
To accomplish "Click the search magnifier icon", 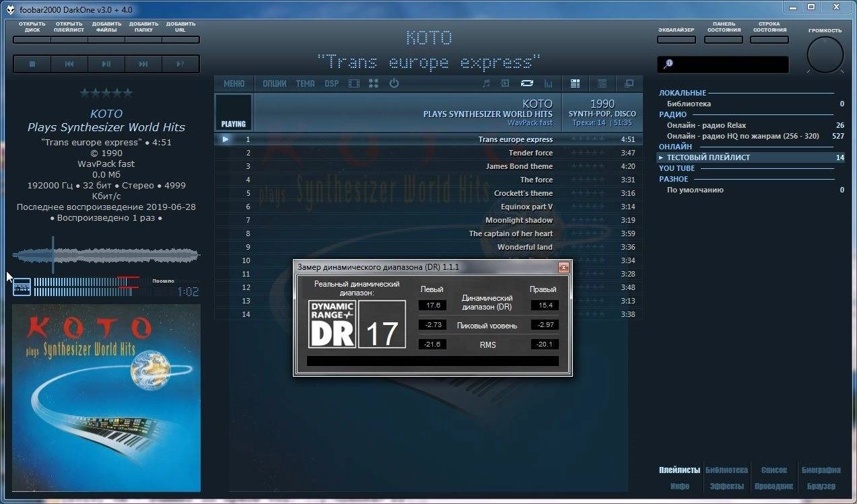I will point(668,64).
